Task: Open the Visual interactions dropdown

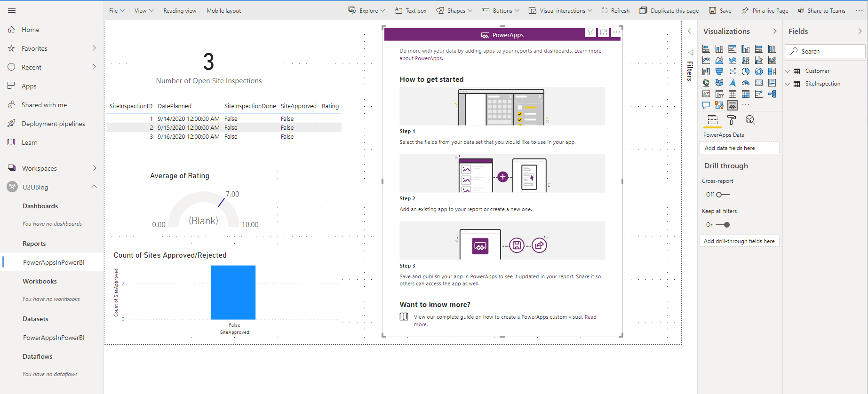Action: (x=560, y=10)
